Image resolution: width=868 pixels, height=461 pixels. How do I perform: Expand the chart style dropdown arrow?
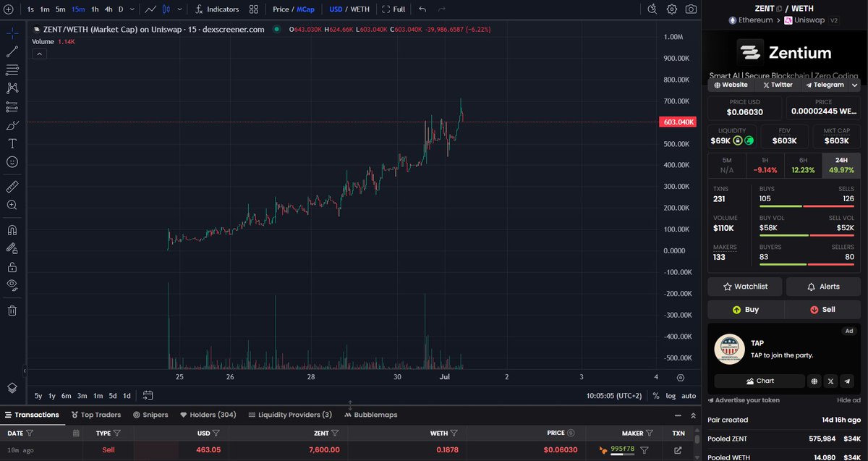[180, 9]
